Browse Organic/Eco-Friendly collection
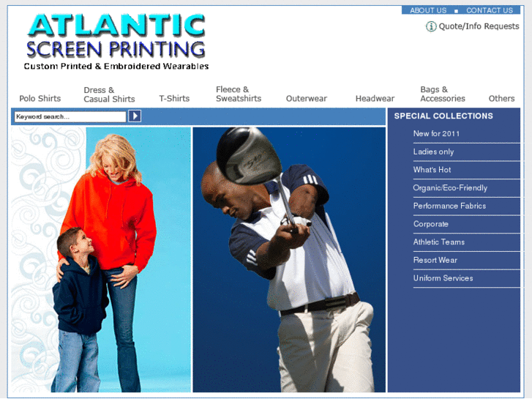 point(450,187)
